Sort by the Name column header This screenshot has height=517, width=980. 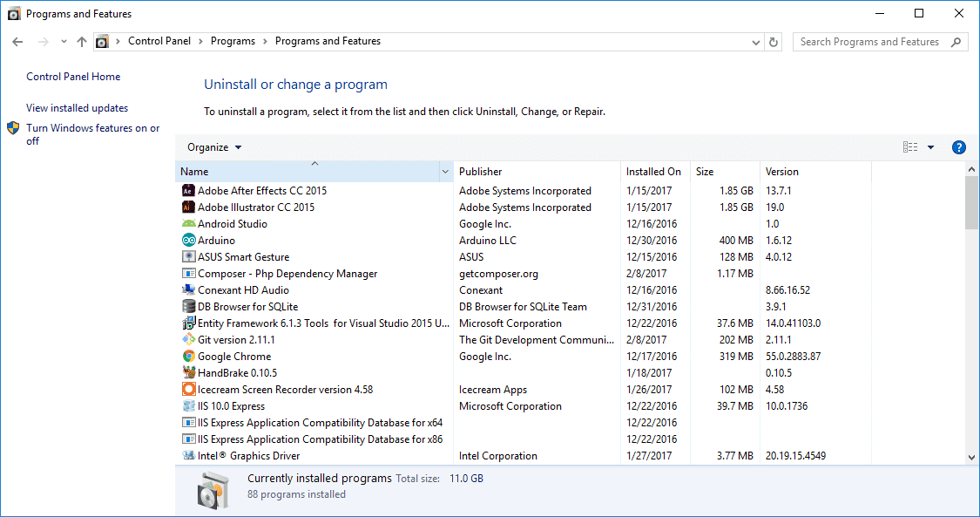pos(308,171)
